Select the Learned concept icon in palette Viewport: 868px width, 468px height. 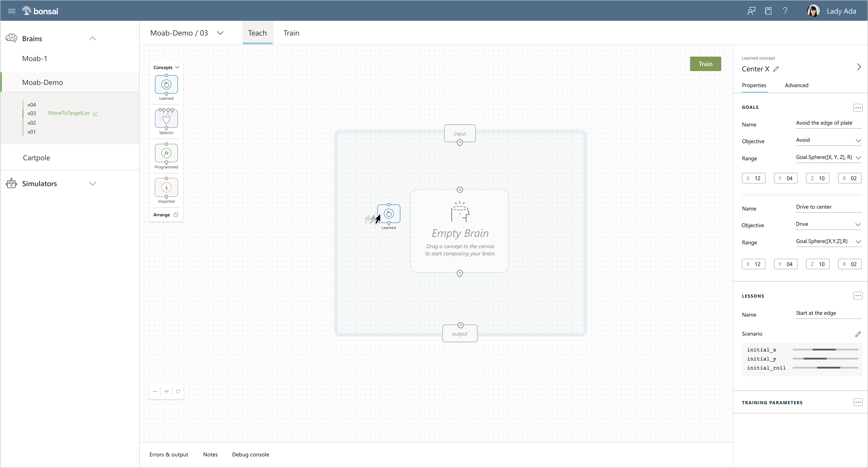point(166,84)
